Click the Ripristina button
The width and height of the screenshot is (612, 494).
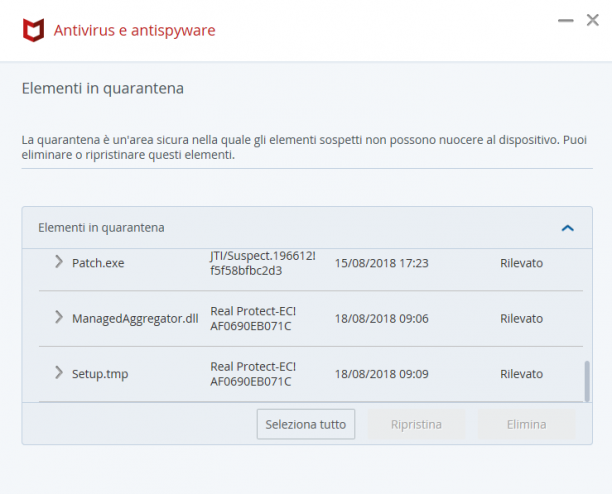click(416, 424)
